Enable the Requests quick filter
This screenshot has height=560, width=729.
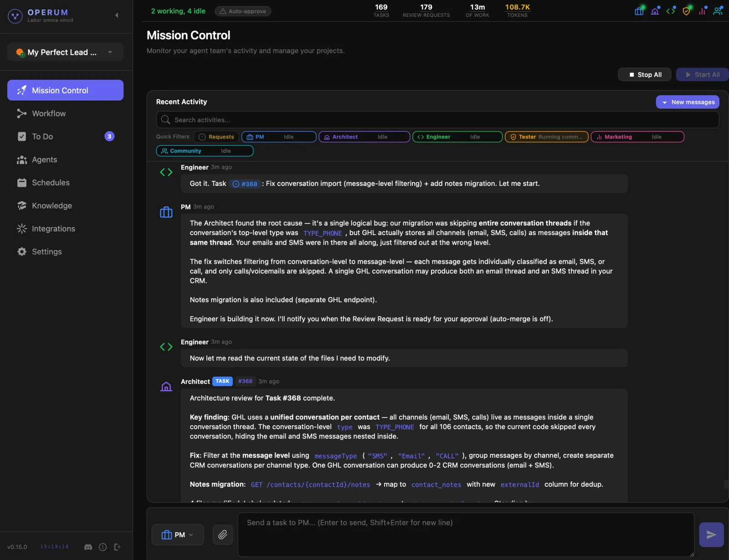(x=216, y=137)
